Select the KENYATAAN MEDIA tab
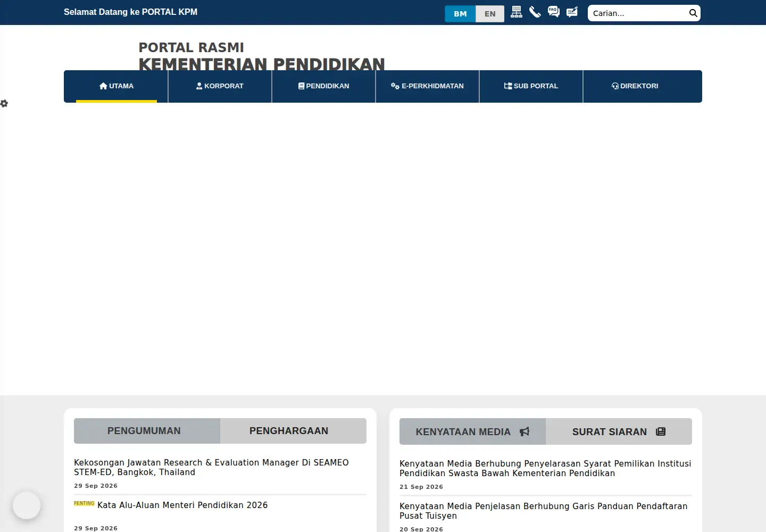The height and width of the screenshot is (532, 766). pyautogui.click(x=472, y=431)
